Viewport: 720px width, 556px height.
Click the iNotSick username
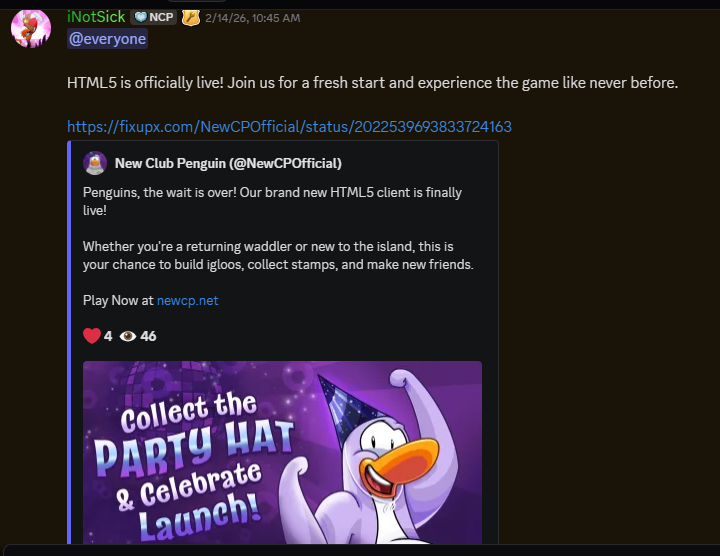(x=96, y=17)
